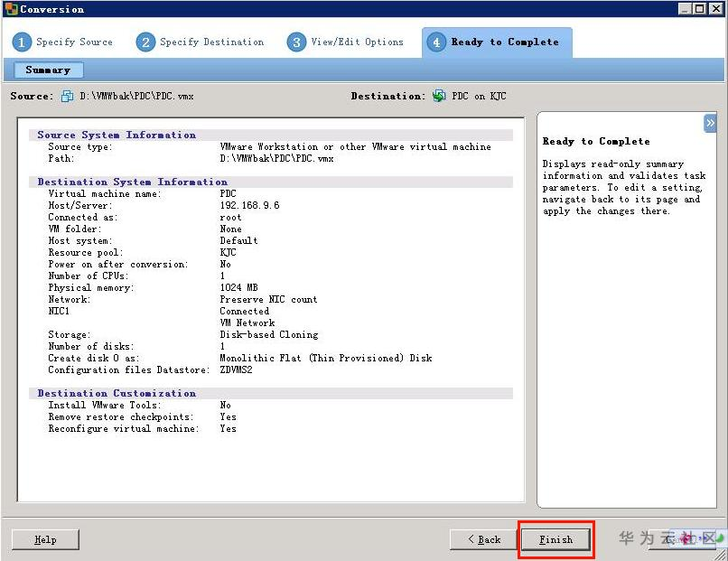Click the source type VMware Workstation text
728x561 pixels.
(355, 146)
